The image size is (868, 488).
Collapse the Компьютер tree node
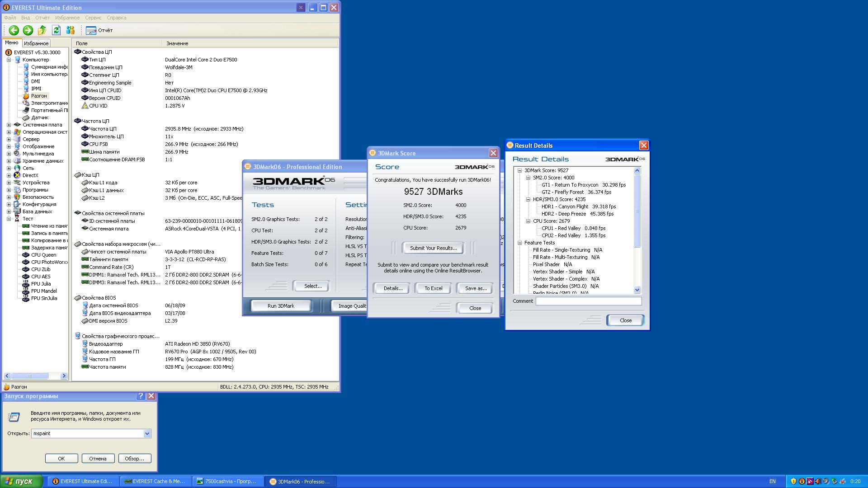point(9,60)
